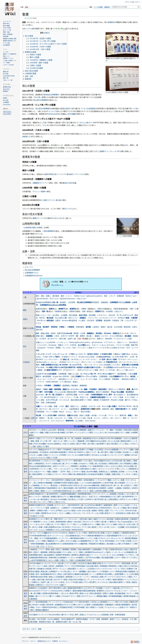
Task: Open ページ情報 in the tools section
Action: click(x=7, y=62)
